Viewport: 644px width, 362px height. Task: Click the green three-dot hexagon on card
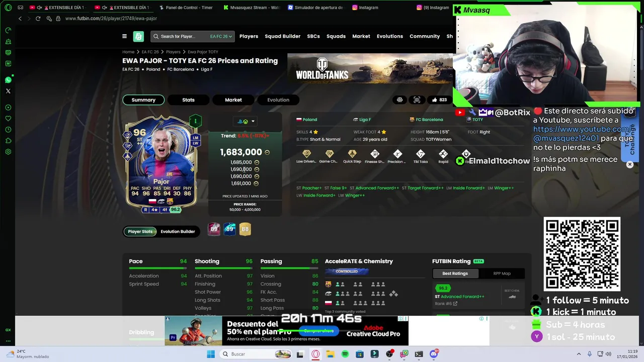point(195,121)
